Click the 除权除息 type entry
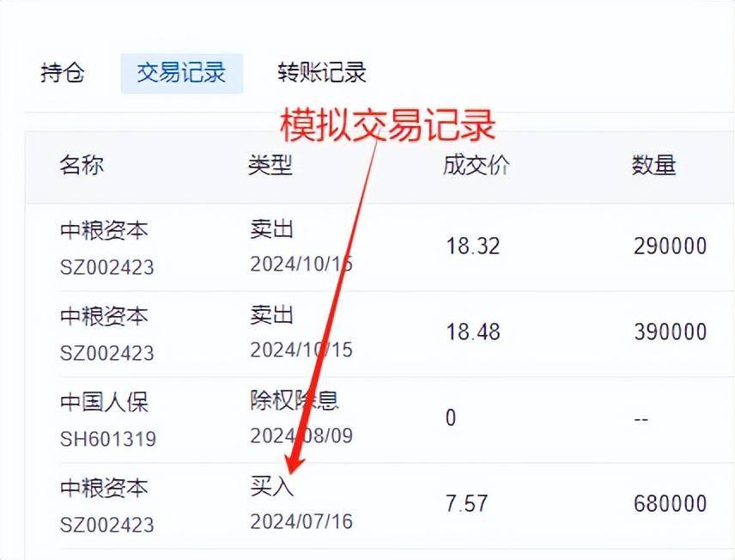735x560 pixels. (x=294, y=401)
